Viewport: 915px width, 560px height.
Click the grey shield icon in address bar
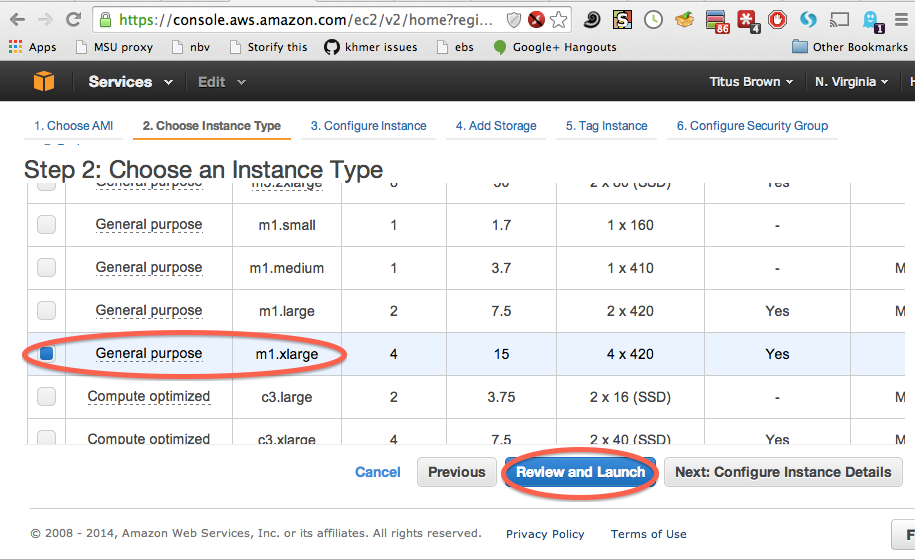(x=514, y=20)
